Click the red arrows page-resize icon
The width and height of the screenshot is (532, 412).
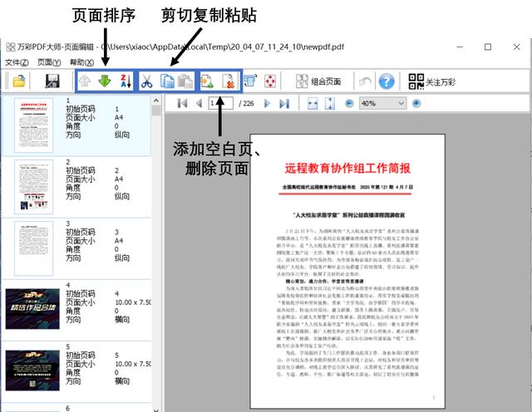pyautogui.click(x=270, y=81)
